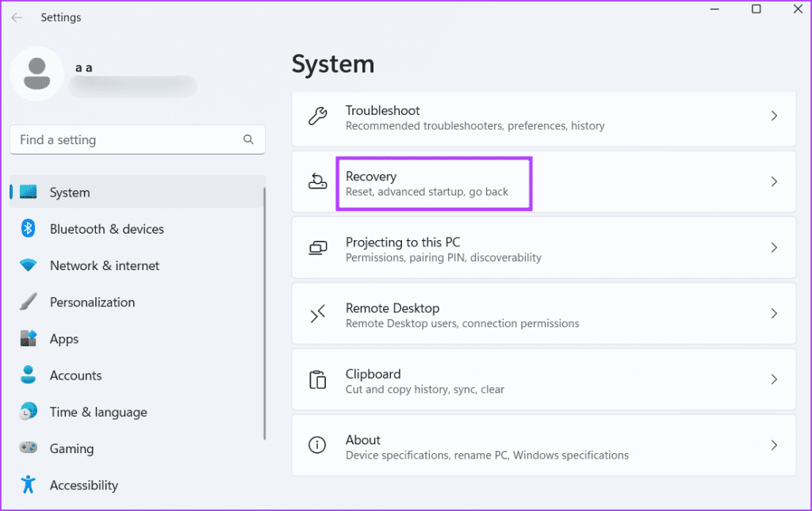
Task: Open the About chevron arrow
Action: tap(774, 445)
